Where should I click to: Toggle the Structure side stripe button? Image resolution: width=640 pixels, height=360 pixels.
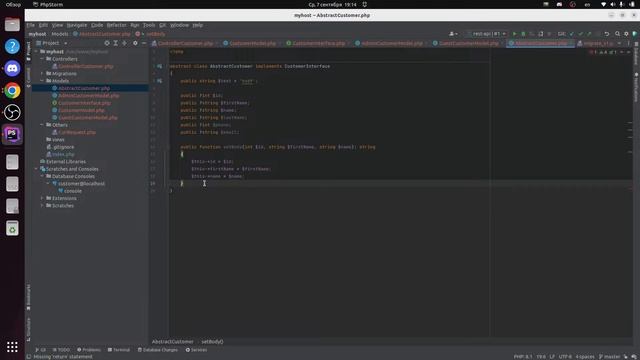pos(28,329)
